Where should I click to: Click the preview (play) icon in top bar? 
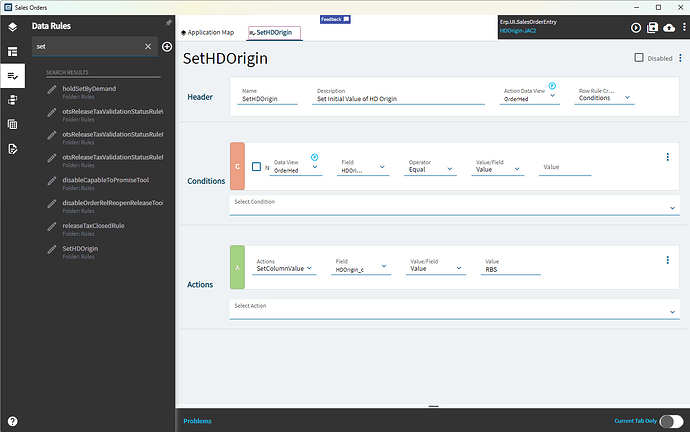pyautogui.click(x=637, y=28)
